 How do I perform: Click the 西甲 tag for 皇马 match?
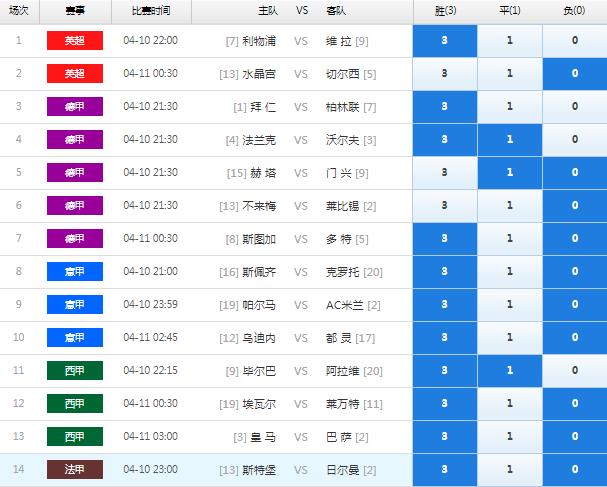click(75, 437)
